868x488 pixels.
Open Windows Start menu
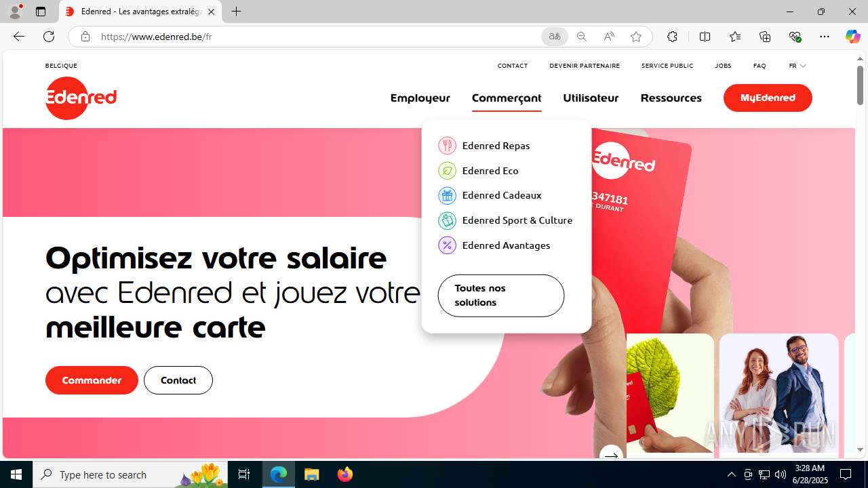coord(16,474)
